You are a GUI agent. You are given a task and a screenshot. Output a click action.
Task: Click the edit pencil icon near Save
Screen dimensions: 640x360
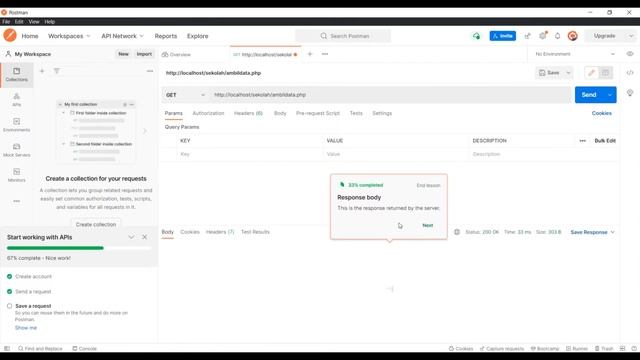click(x=591, y=73)
